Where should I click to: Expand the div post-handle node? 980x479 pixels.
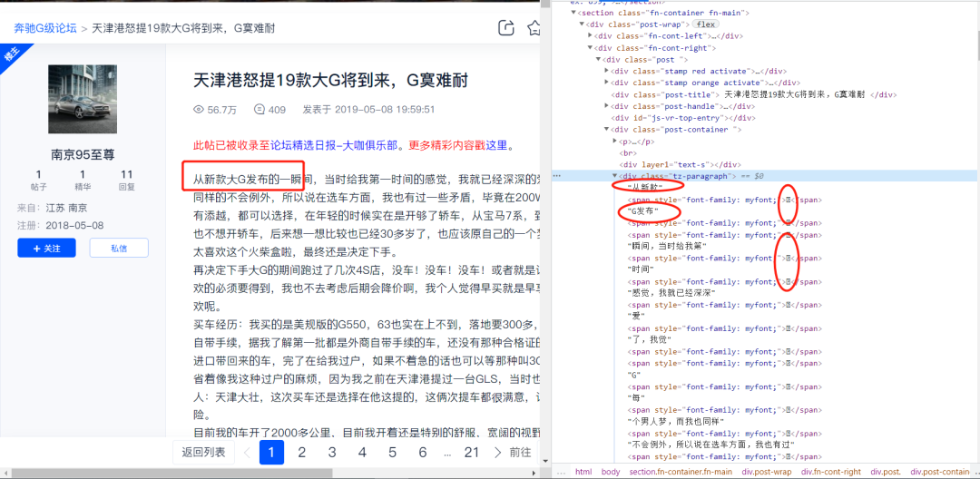pyautogui.click(x=606, y=106)
